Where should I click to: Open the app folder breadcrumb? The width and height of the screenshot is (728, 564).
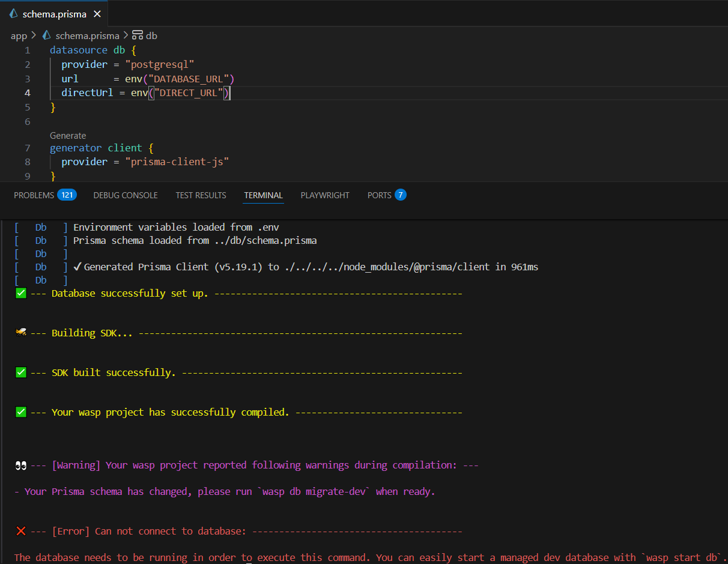coord(19,35)
